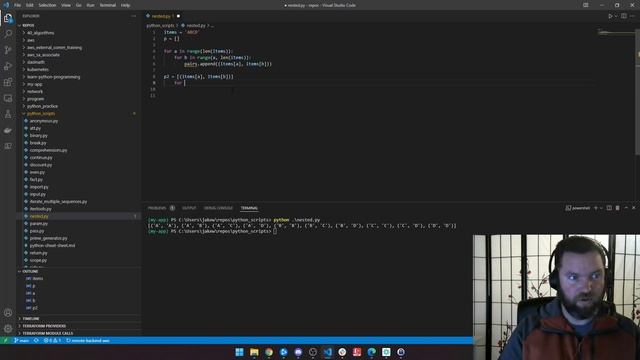Open Windows Start button on taskbar
Screen dimensions: 640x360
click(x=239, y=352)
